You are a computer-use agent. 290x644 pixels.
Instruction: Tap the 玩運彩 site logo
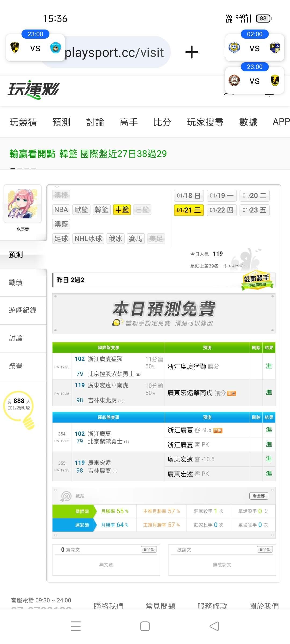[x=33, y=90]
